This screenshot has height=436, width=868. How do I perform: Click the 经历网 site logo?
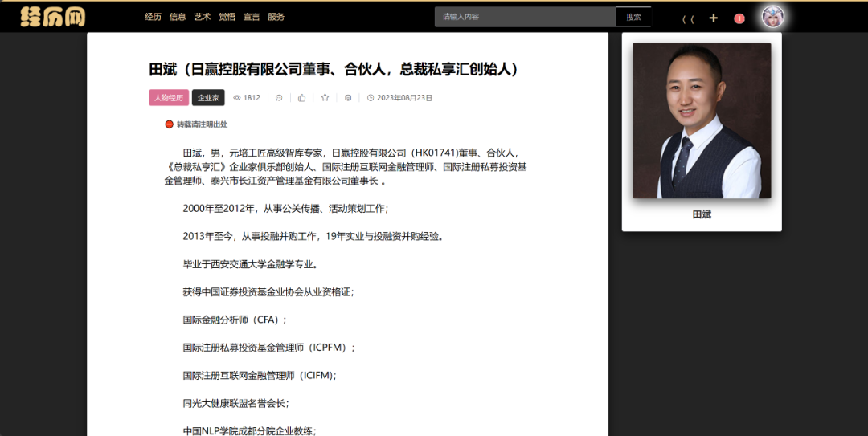click(x=53, y=17)
